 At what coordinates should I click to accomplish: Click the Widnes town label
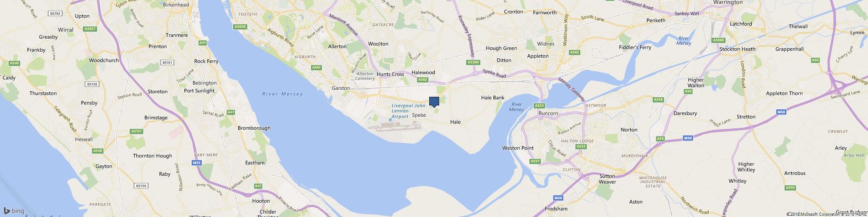[x=546, y=44]
